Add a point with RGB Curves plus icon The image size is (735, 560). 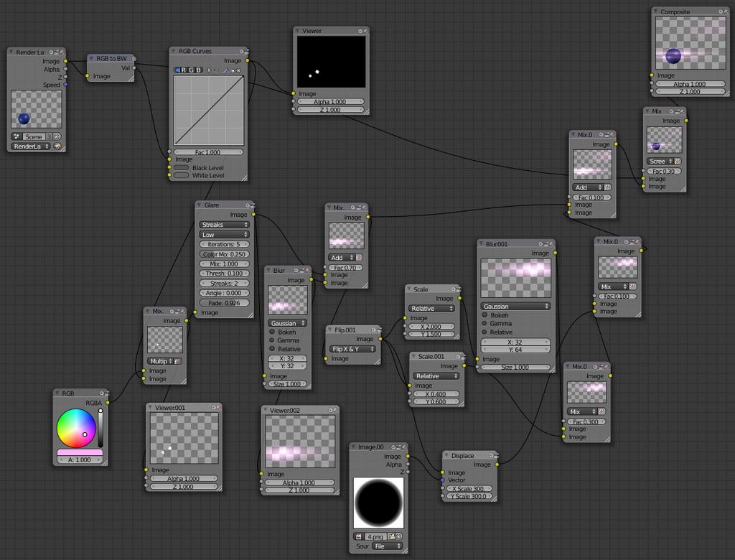click(x=209, y=70)
